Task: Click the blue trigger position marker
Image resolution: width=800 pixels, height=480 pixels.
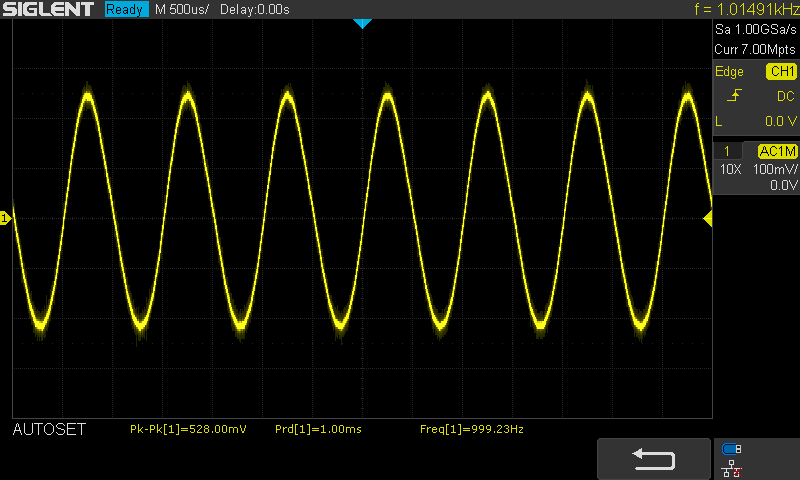Action: pos(362,23)
